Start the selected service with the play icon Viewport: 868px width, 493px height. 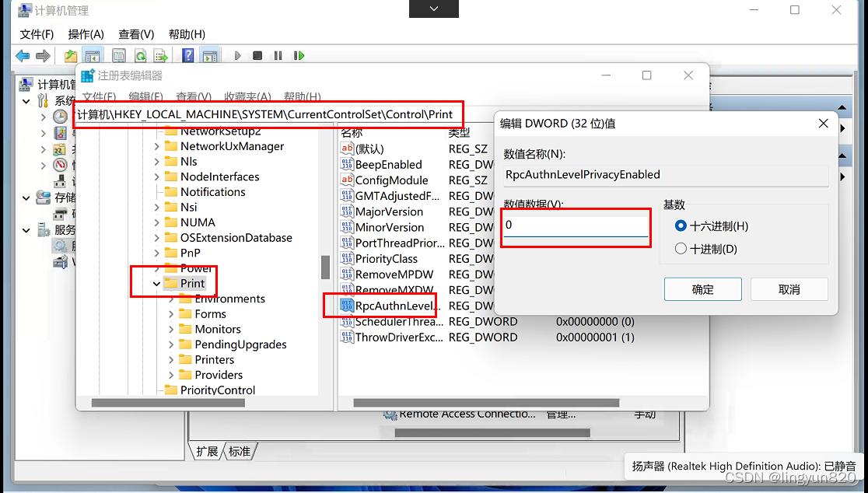point(238,55)
